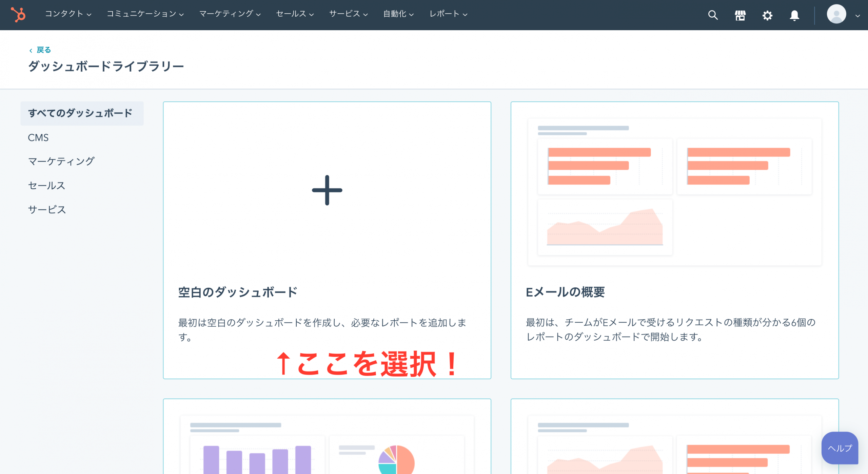This screenshot has width=868, height=474.
Task: Click the 戻る back link
Action: point(43,50)
